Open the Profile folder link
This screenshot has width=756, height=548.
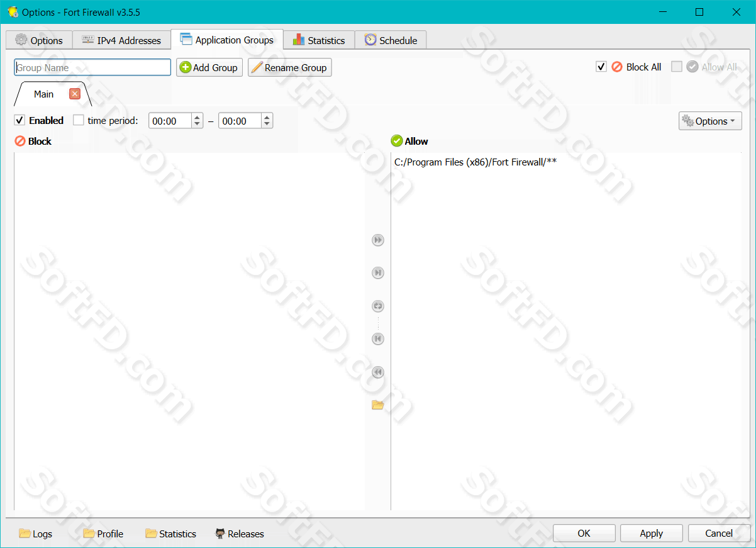click(103, 534)
